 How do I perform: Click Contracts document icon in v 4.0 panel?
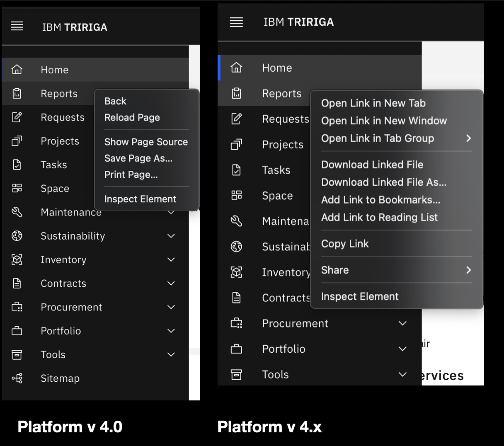point(17,283)
